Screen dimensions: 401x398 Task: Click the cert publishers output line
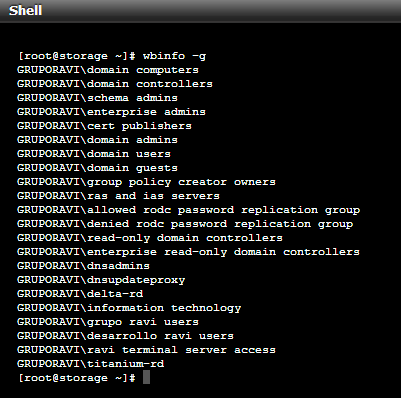click(x=104, y=126)
